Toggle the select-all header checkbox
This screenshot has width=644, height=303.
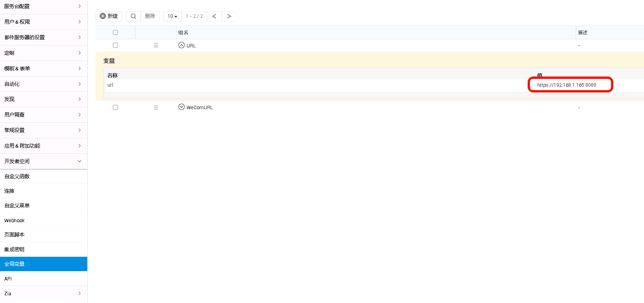coord(115,33)
